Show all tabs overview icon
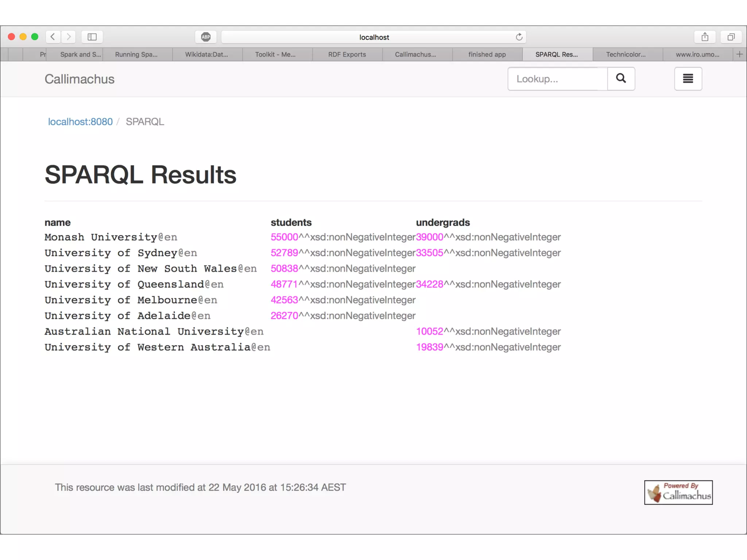This screenshot has height=560, width=747. coord(731,37)
